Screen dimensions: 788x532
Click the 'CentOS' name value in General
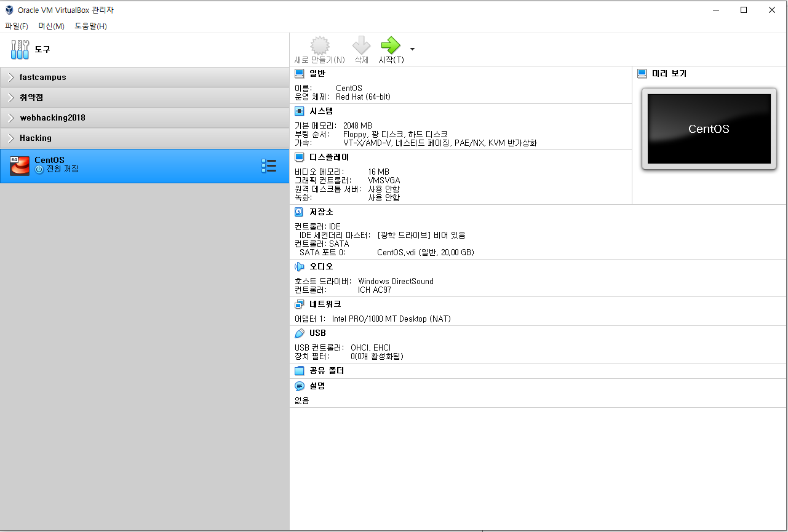349,89
